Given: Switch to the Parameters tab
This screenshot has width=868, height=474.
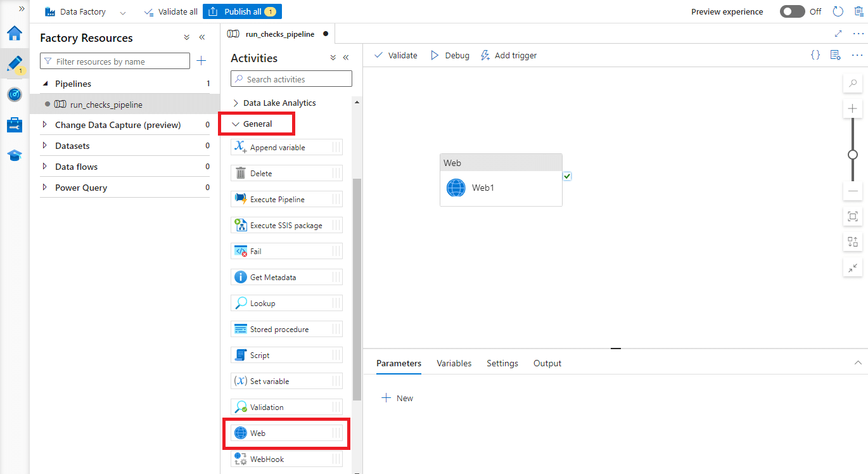Looking at the screenshot, I should pos(399,363).
